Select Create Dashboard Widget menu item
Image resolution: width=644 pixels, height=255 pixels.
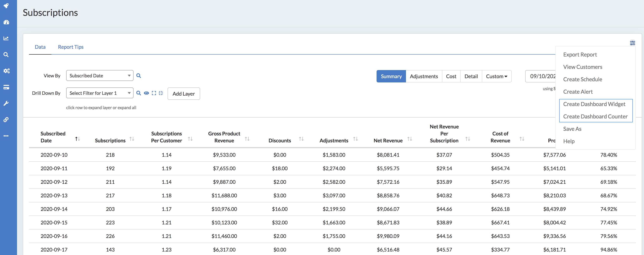[594, 104]
